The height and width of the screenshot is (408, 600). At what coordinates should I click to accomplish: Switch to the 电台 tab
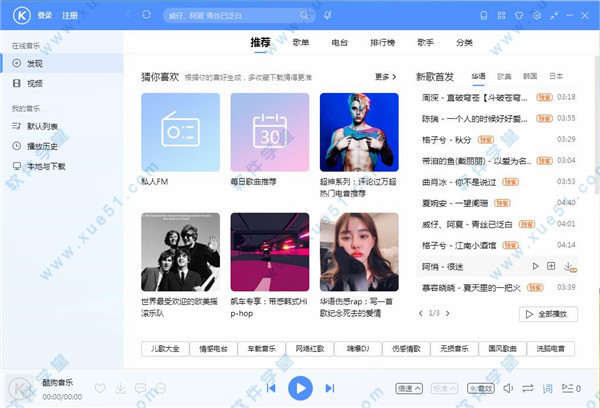(x=339, y=42)
